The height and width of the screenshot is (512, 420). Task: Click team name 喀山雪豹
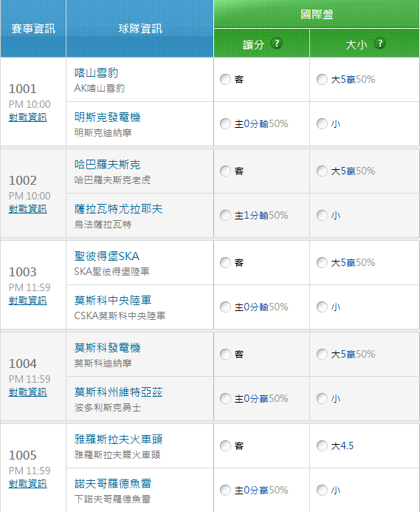click(x=96, y=73)
